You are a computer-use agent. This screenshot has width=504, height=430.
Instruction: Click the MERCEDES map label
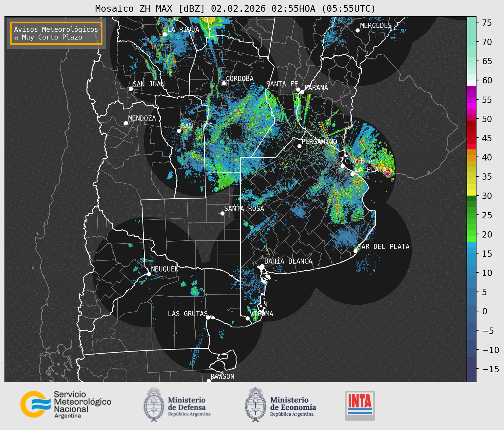coord(376,25)
